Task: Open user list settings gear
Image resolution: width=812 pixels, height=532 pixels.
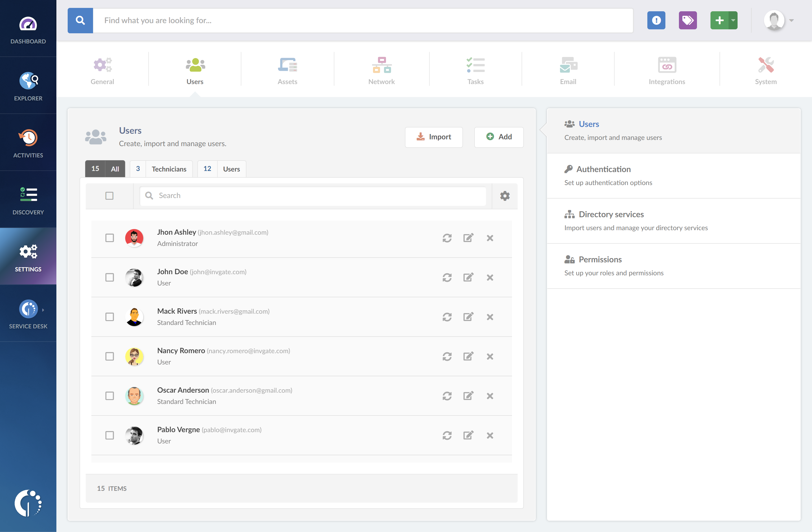Action: click(505, 196)
